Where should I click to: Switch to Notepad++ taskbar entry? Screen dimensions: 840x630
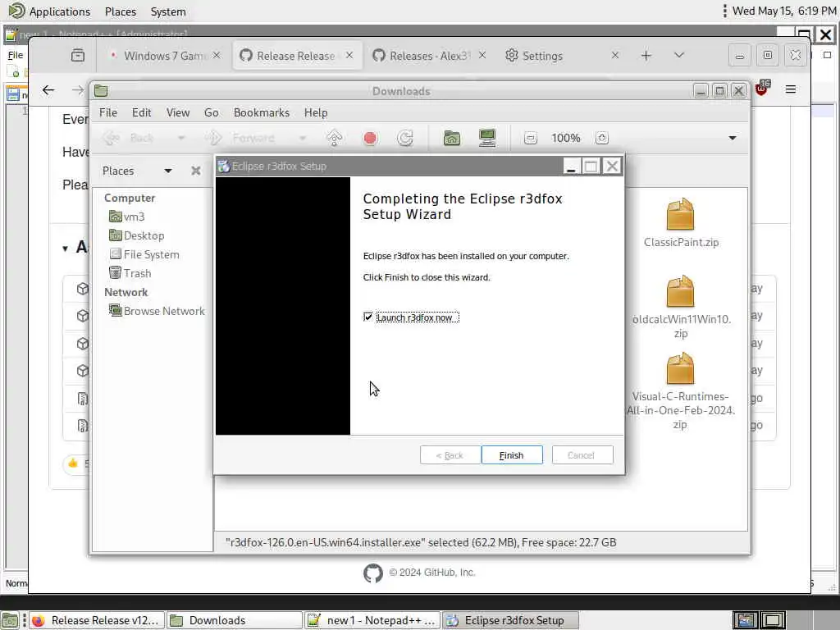pos(372,620)
